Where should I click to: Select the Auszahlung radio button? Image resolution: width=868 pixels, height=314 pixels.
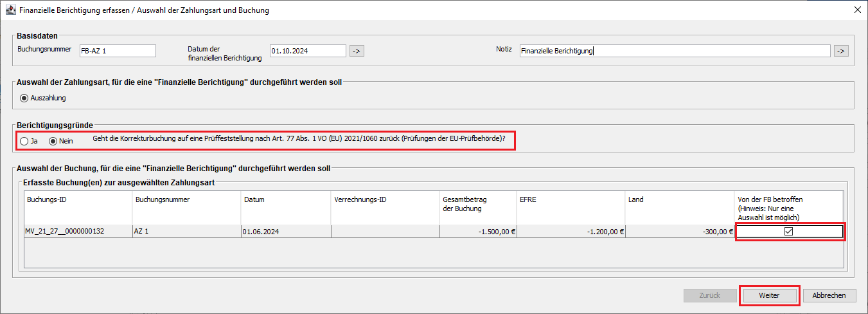pos(25,98)
